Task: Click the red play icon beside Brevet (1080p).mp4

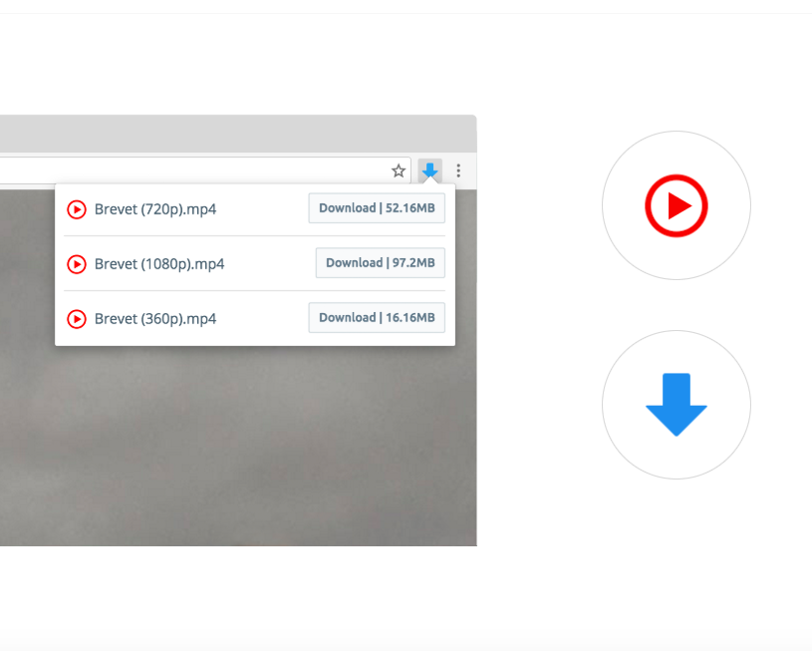Action: click(77, 264)
